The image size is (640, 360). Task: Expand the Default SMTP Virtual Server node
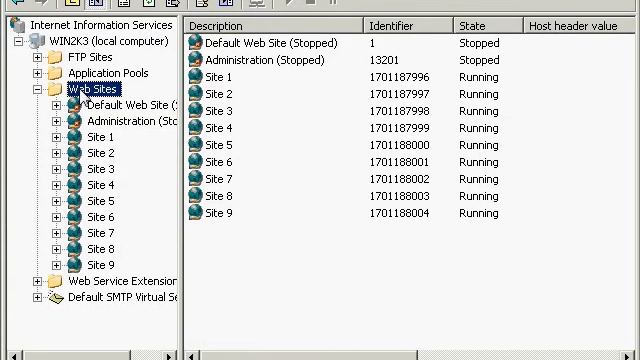pos(37,297)
